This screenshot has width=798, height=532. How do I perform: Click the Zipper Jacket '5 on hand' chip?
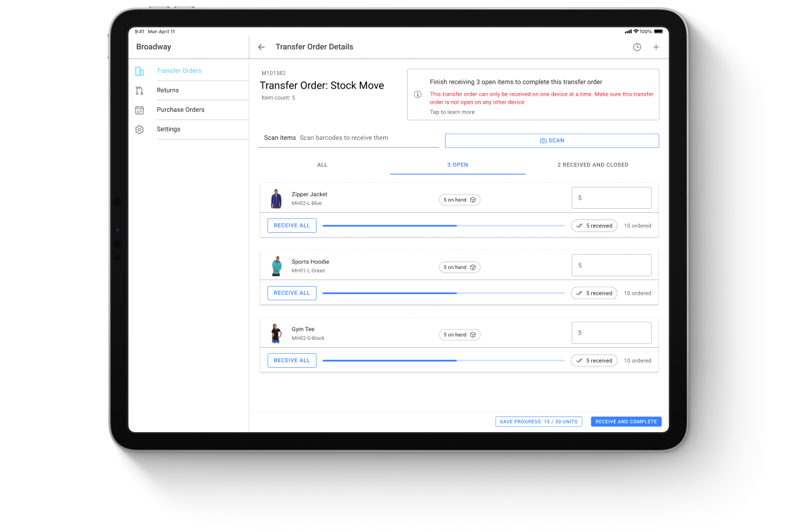(460, 199)
